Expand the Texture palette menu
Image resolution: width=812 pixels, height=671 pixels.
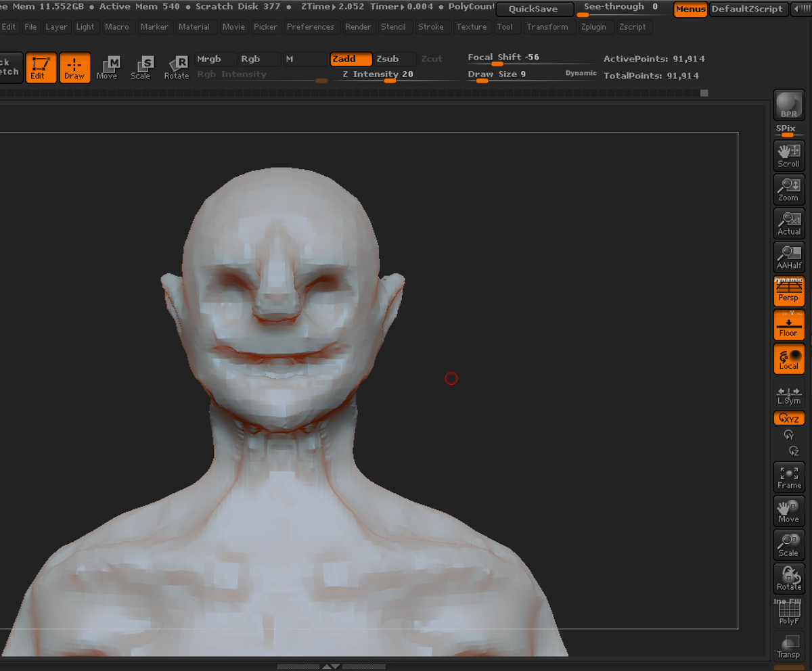pos(472,27)
